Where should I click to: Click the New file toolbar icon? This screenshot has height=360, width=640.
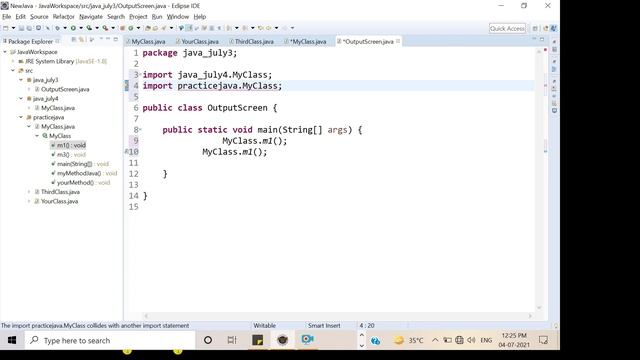coord(6,28)
